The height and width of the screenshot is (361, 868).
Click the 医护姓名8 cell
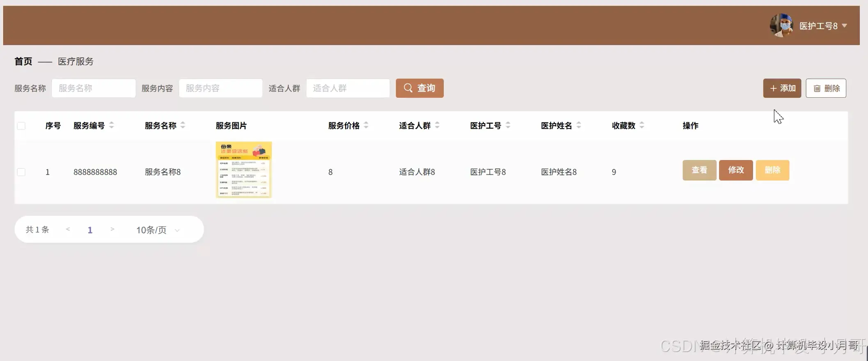point(559,172)
